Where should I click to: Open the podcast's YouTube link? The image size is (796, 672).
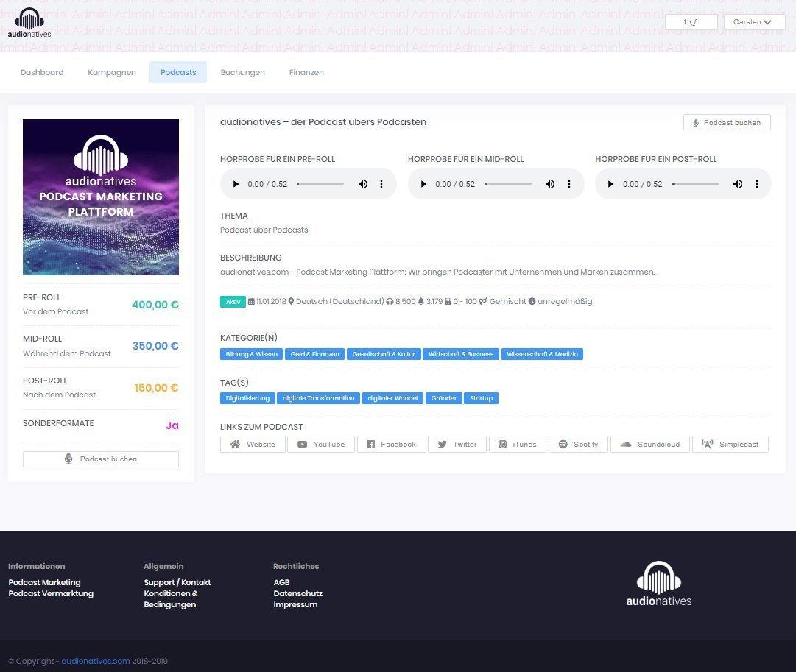coord(321,445)
